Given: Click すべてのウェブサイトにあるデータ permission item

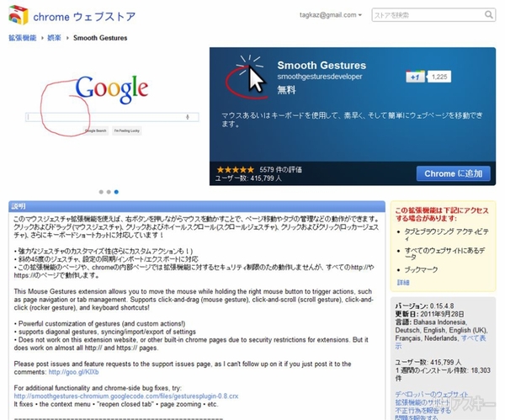Looking at the screenshot, I should click(444, 253).
